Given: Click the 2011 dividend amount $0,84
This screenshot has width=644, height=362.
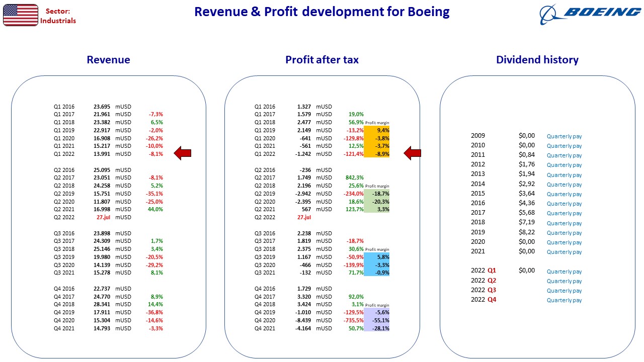Looking at the screenshot, I should [527, 155].
